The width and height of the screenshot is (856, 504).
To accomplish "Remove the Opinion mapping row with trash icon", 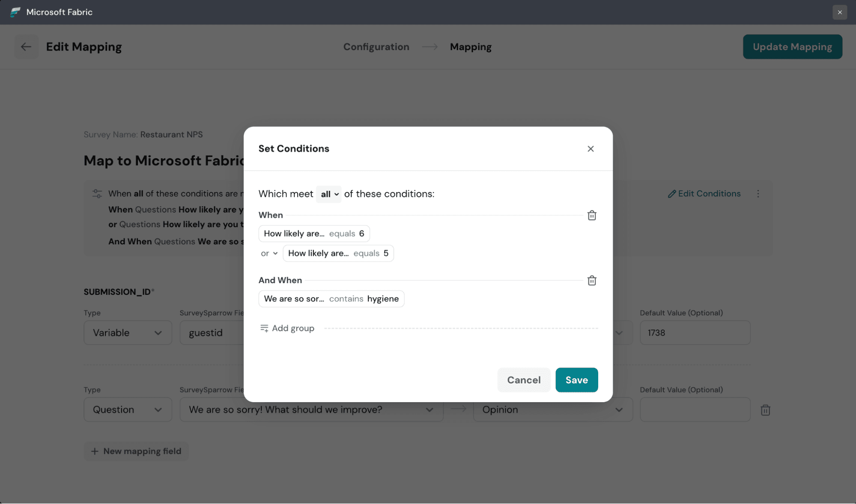I will click(x=765, y=409).
